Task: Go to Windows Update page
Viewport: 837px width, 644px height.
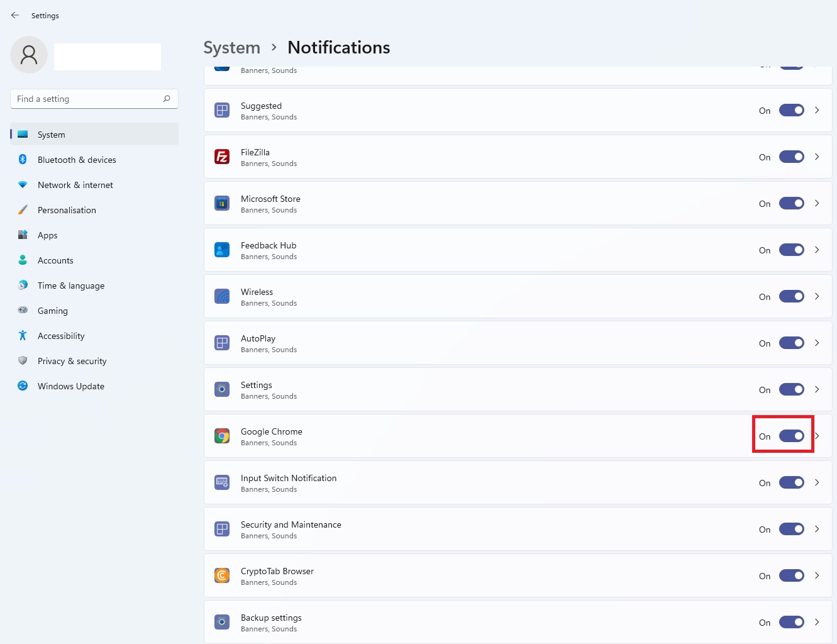Action: coord(71,386)
